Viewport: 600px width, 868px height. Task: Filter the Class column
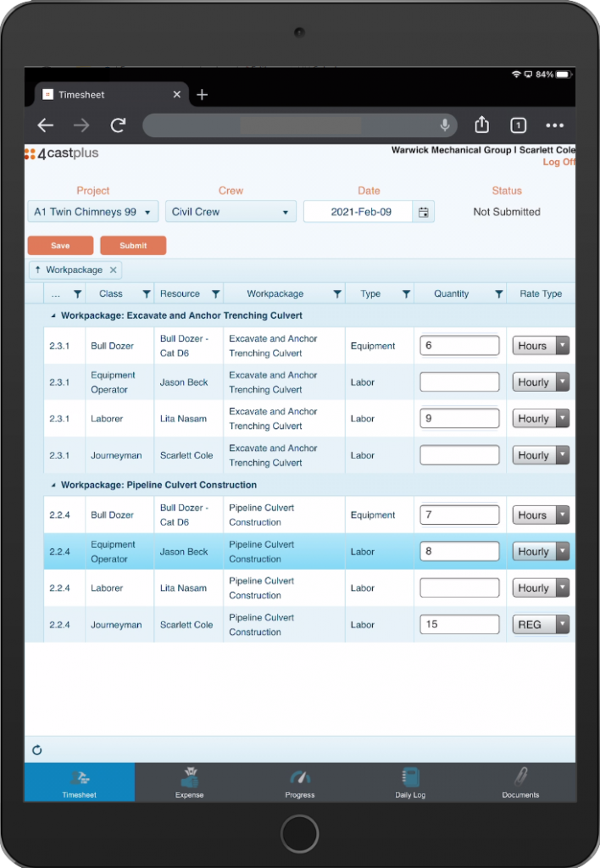[x=146, y=294]
